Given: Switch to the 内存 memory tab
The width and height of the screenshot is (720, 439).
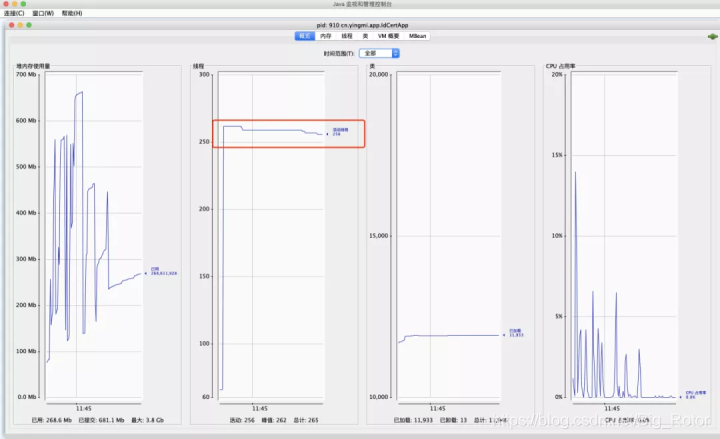Looking at the screenshot, I should tap(326, 36).
